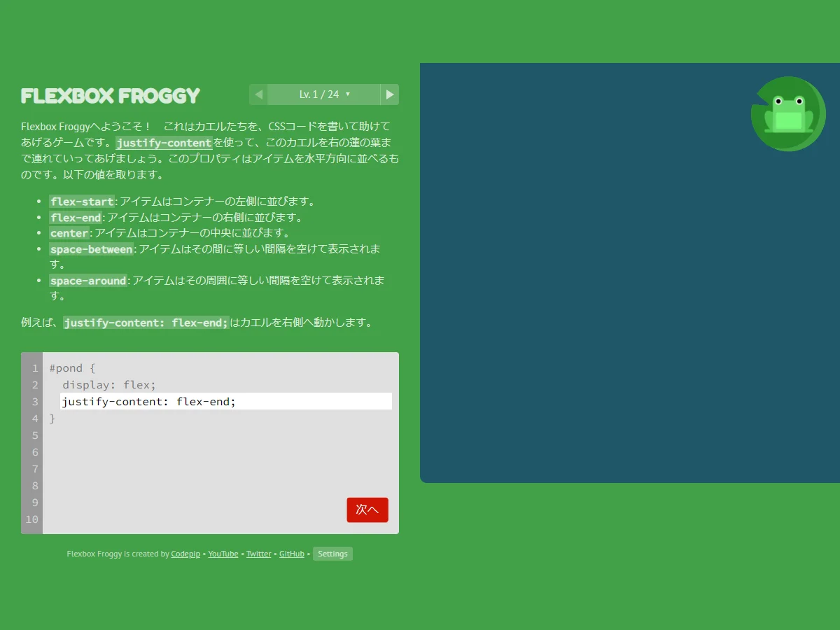Click the Flexbox Froggy title logo
Viewport: 840px width, 630px height.
coord(111,95)
